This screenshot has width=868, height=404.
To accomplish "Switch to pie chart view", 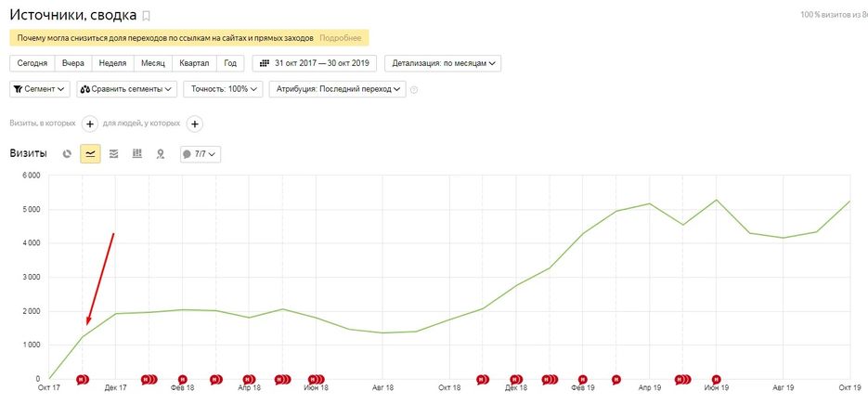I will [67, 154].
